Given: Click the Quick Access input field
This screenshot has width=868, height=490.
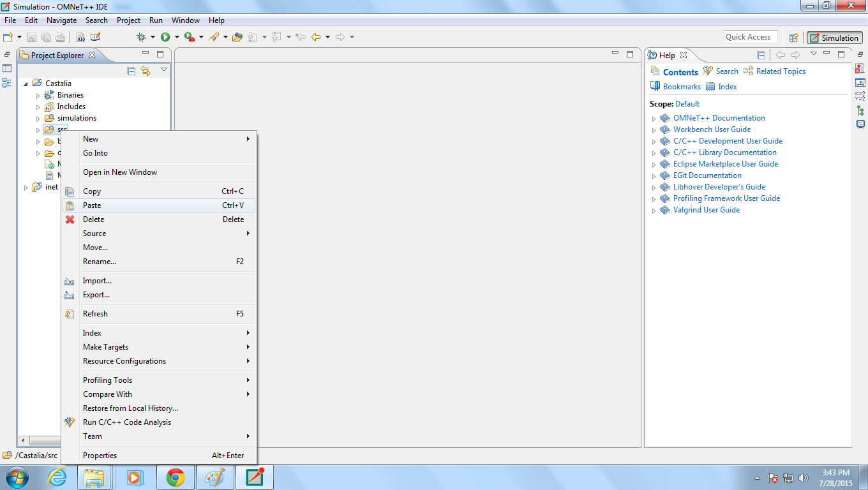Looking at the screenshot, I should point(751,37).
